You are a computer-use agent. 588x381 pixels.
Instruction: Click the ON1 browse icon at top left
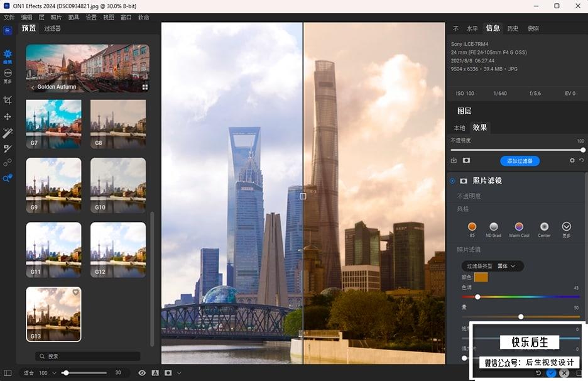point(8,31)
